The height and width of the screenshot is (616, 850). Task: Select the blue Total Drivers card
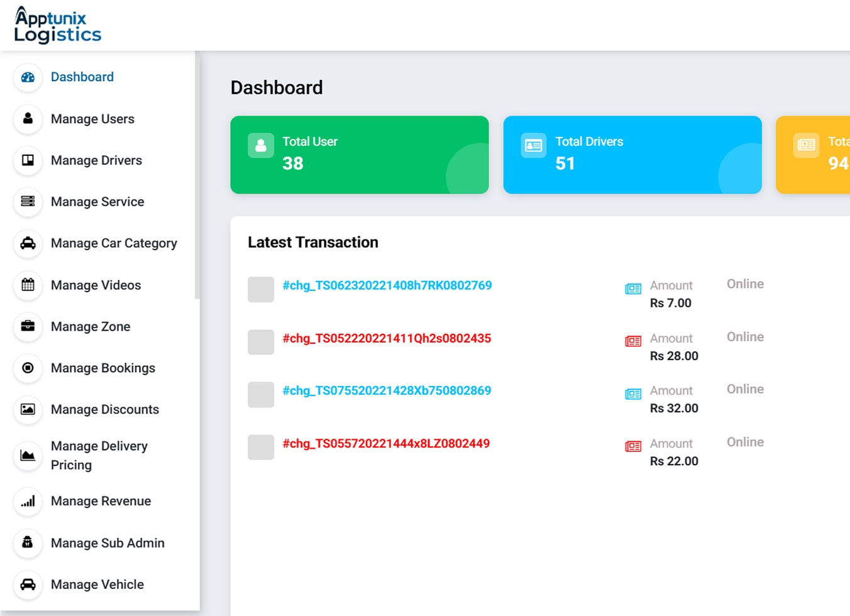(x=632, y=155)
